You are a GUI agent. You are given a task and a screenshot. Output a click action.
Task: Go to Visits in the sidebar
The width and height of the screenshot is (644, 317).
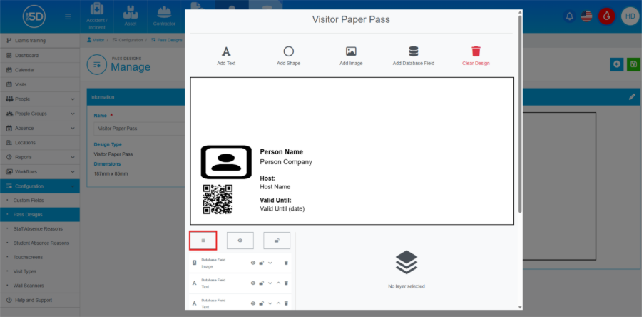coord(40,84)
